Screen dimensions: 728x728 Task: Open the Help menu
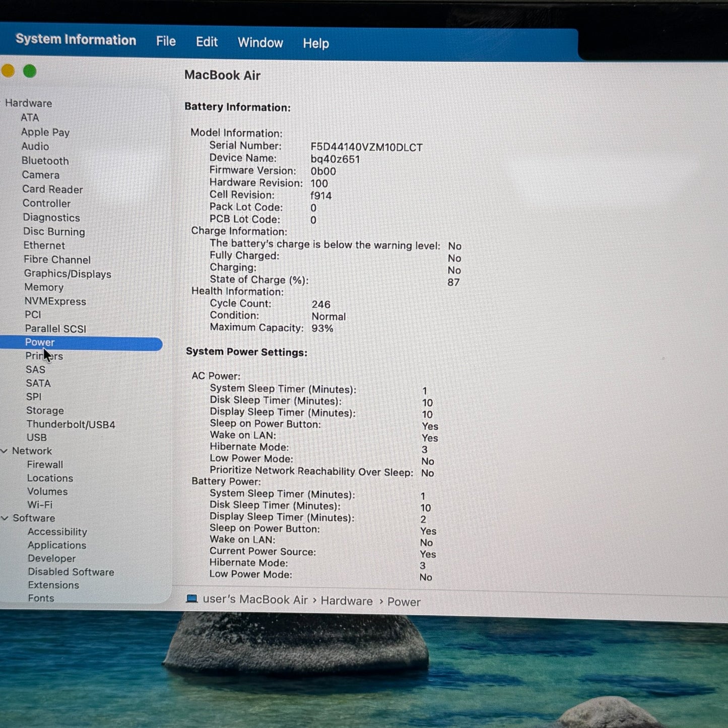point(315,44)
